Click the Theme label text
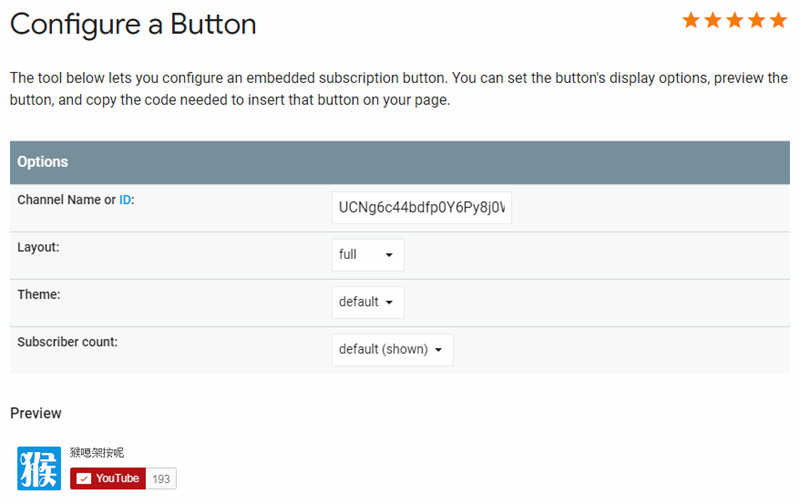This screenshot has width=800, height=504. (39, 295)
